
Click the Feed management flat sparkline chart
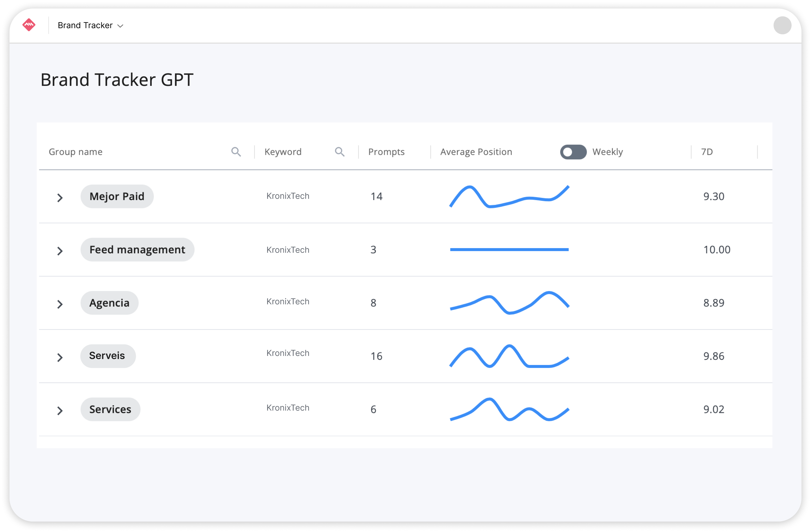(x=509, y=250)
